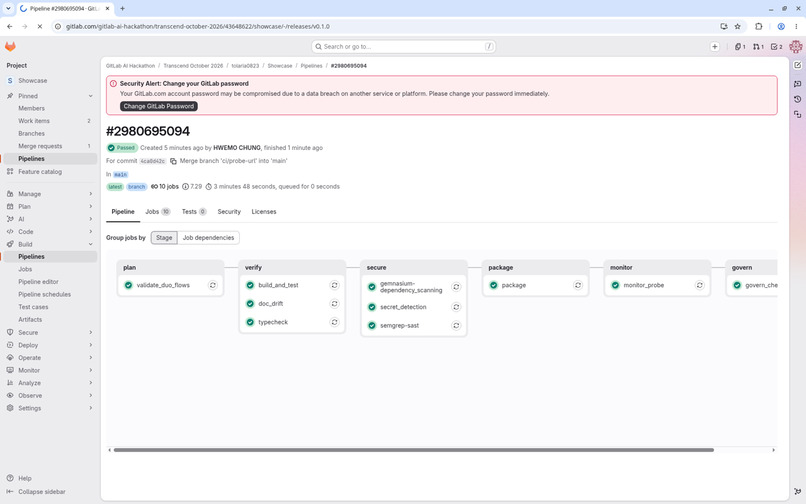Stop page loading in browser toolbar

coord(40,26)
